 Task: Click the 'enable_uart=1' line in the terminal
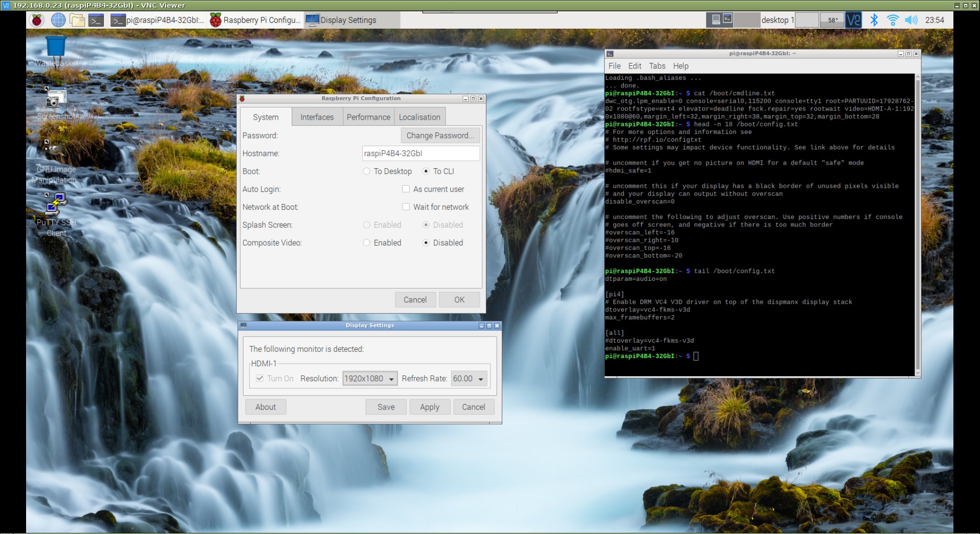point(630,348)
